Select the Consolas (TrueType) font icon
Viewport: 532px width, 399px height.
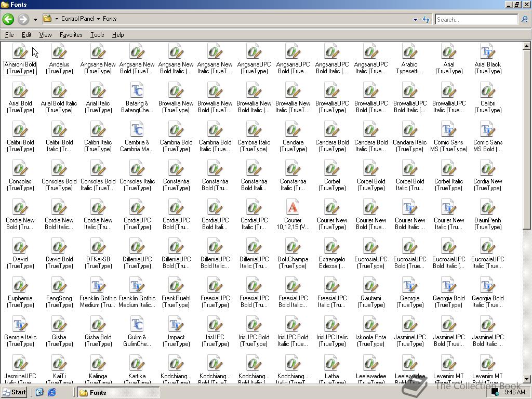coord(20,169)
